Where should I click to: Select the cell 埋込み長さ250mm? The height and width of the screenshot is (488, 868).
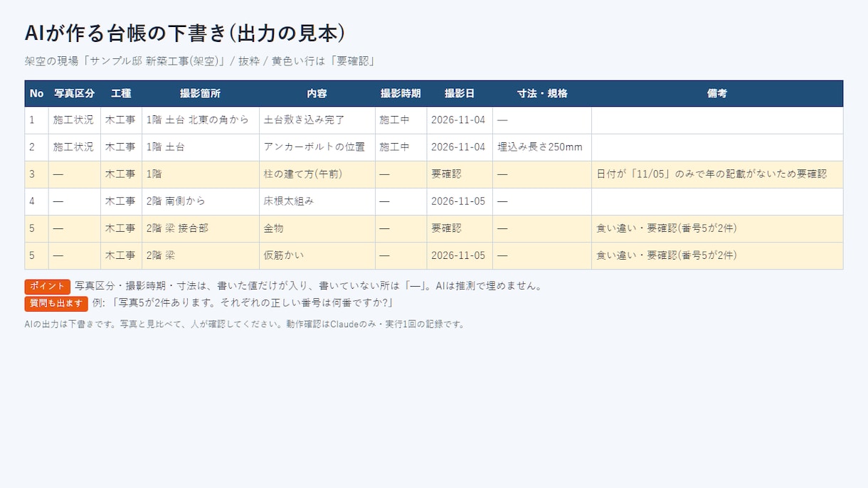[542, 147]
